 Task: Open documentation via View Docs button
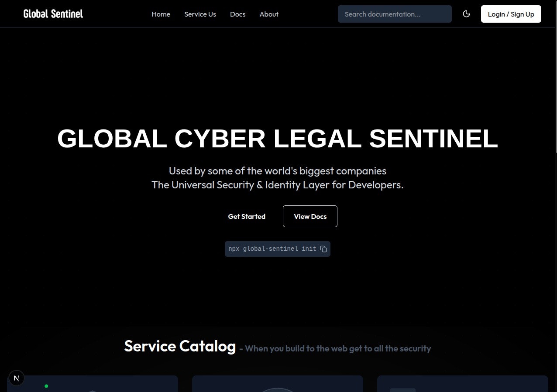tap(310, 216)
